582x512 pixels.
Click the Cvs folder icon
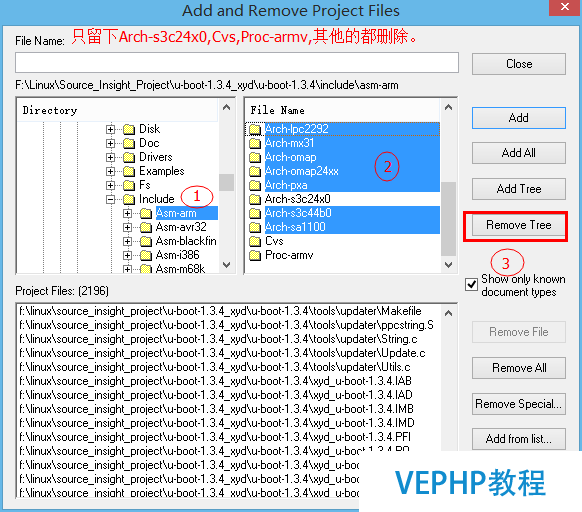pyautogui.click(x=255, y=241)
